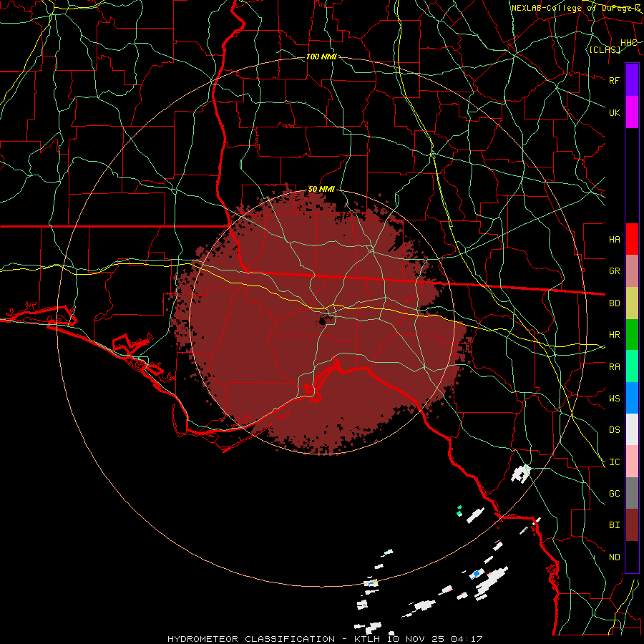The width and height of the screenshot is (644, 644).
Task: Click the white DS legend swatch
Action: point(632,429)
